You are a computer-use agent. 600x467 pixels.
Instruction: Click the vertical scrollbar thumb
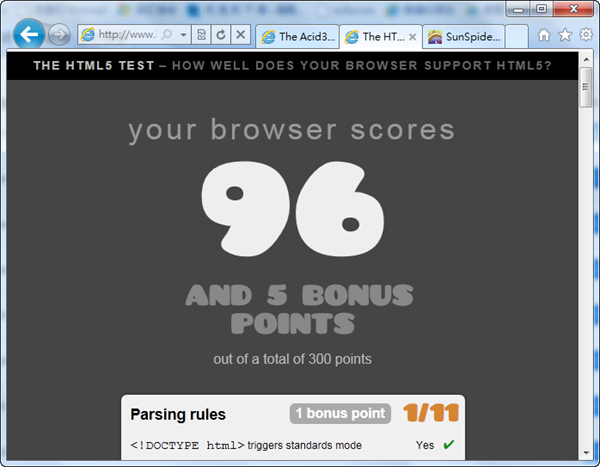click(586, 87)
